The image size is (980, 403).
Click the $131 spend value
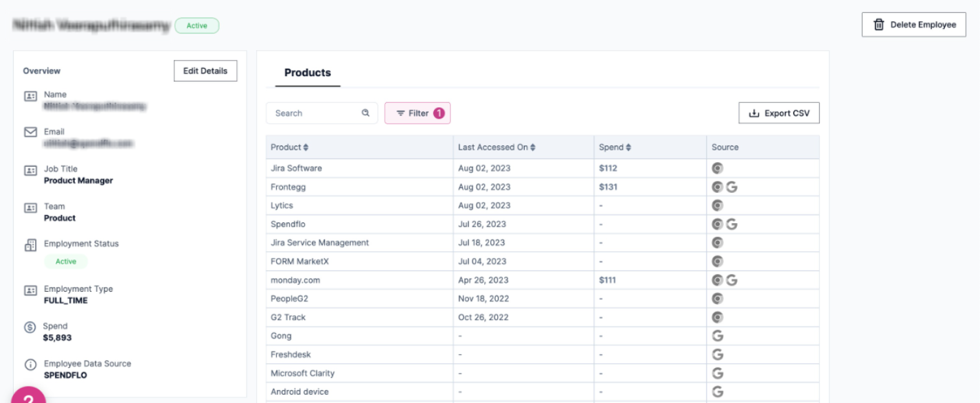[608, 187]
